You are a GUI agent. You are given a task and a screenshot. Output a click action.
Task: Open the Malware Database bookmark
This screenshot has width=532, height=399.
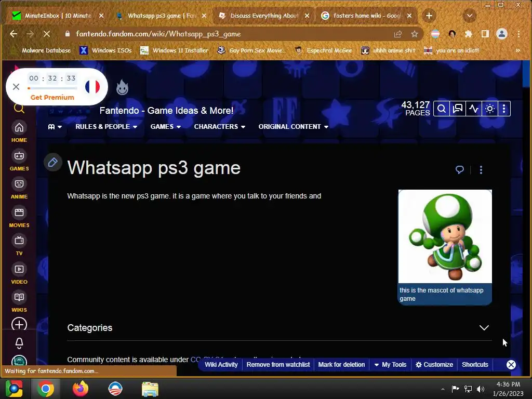[x=41, y=50]
